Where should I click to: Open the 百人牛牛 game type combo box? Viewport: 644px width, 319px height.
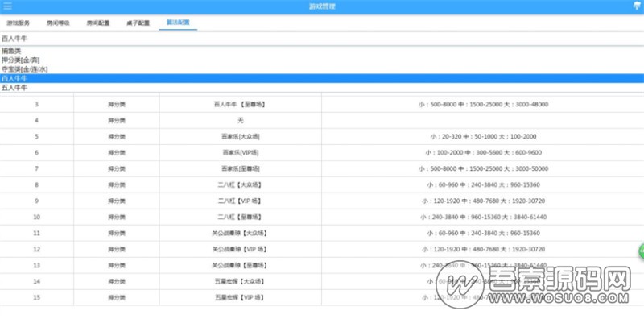[x=322, y=39]
